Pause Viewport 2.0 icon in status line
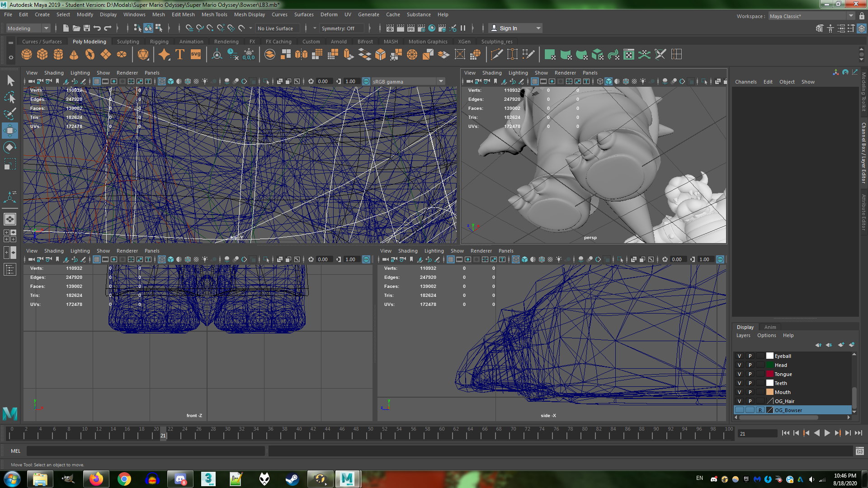The image size is (868, 488). (x=463, y=28)
